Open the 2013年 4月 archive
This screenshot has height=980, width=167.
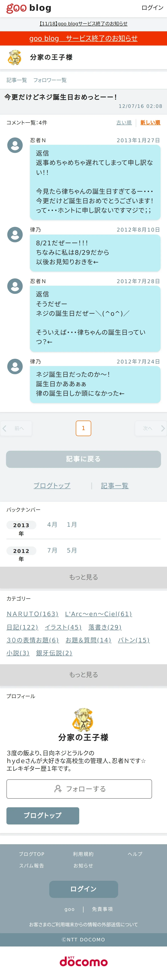(x=52, y=525)
